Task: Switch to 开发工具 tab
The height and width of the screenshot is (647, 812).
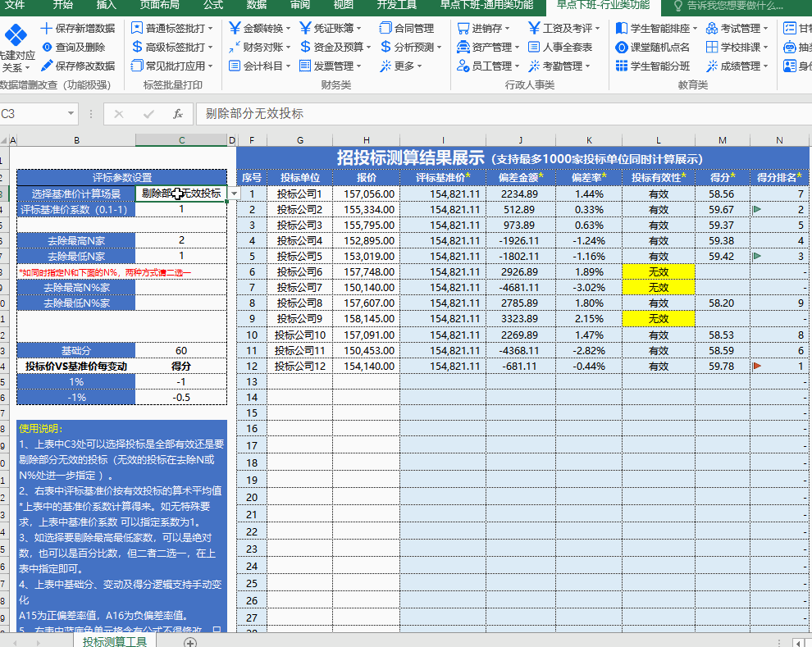Action: (397, 5)
